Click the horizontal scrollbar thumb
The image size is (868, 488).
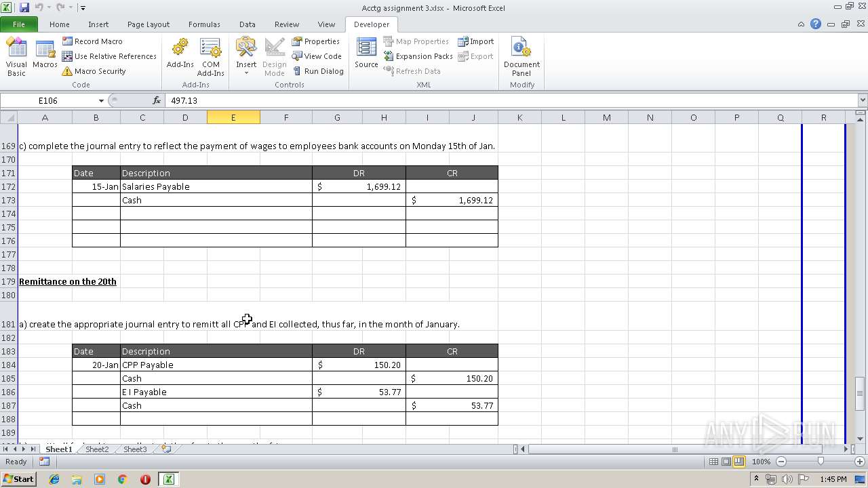coord(674,449)
